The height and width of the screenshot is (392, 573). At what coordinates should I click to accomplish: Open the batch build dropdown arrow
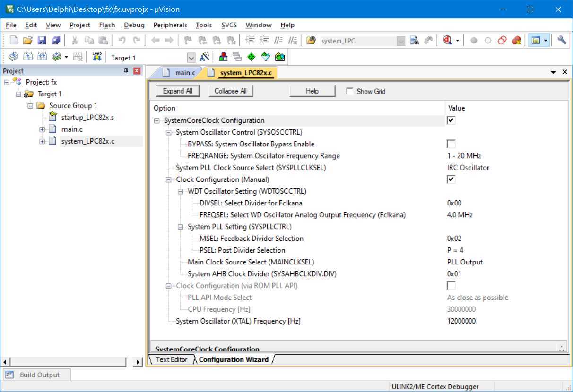[x=66, y=57]
